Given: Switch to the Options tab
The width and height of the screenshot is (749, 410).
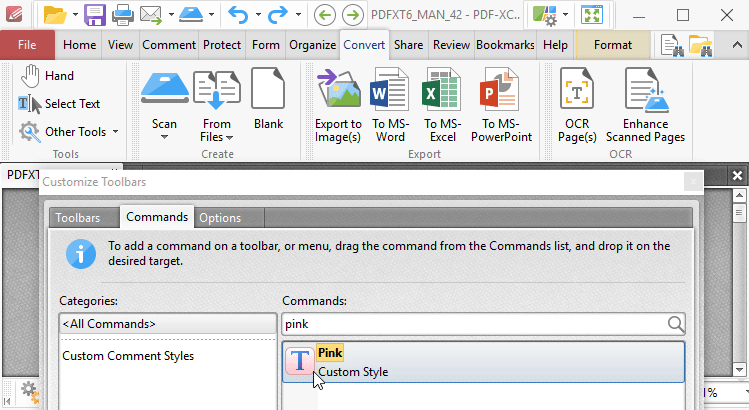Looking at the screenshot, I should pyautogui.click(x=219, y=217).
